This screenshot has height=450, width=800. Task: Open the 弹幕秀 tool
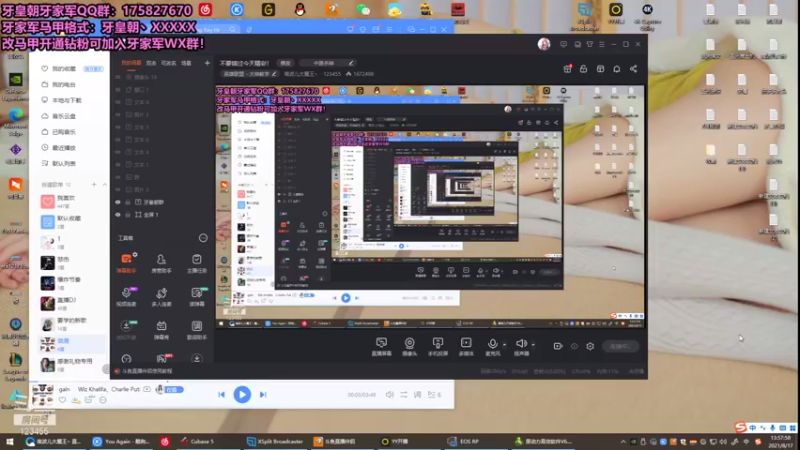[161, 330]
